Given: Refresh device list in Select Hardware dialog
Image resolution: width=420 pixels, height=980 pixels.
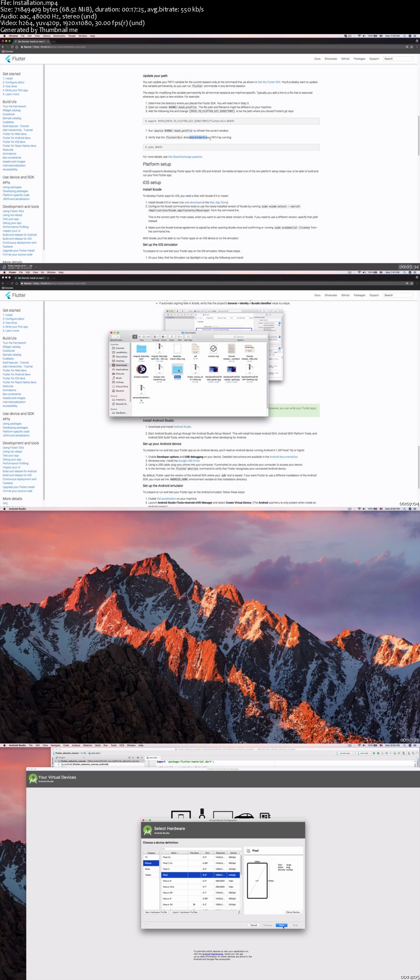Looking at the screenshot, I should (239, 912).
